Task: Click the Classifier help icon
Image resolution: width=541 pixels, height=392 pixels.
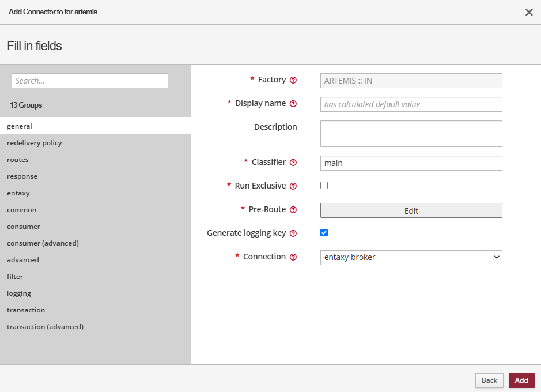Action: pyautogui.click(x=293, y=163)
